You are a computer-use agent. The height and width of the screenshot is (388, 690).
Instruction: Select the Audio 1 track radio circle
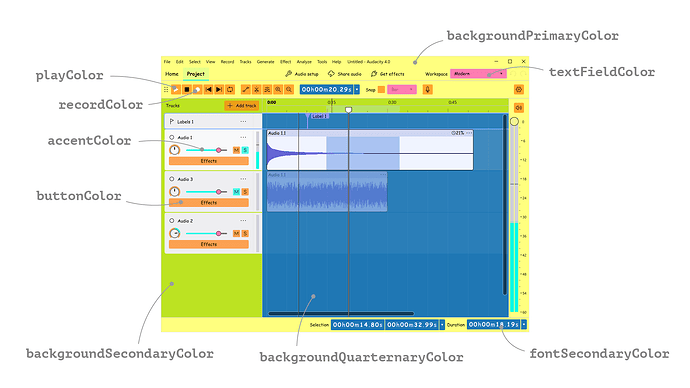pyautogui.click(x=172, y=137)
